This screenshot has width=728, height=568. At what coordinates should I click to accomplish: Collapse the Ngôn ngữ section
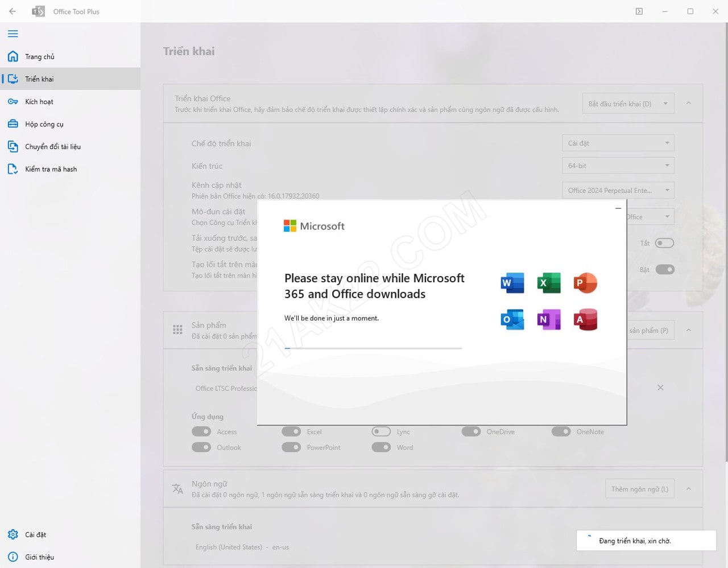pos(689,489)
